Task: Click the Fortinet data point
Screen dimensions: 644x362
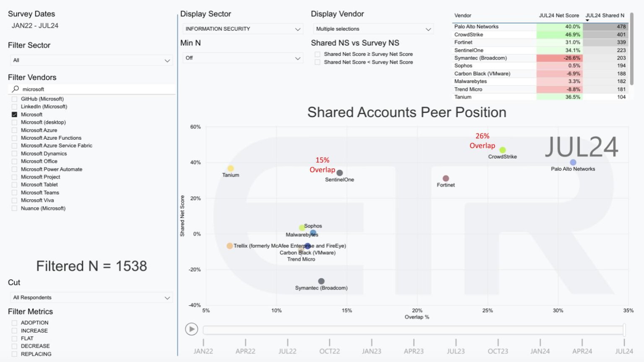Action: coord(446,179)
